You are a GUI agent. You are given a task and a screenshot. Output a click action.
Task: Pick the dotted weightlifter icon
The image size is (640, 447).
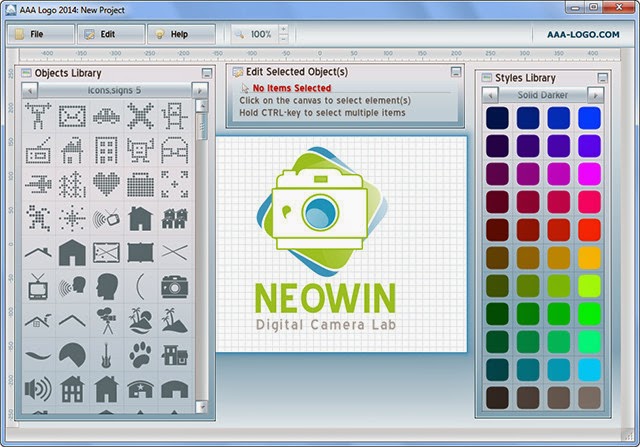(38, 116)
